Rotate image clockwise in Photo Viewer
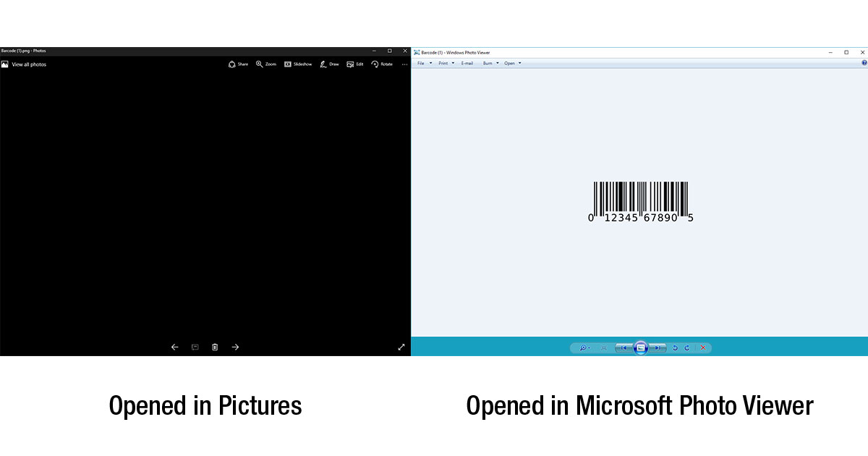868x456 pixels. [x=687, y=347]
